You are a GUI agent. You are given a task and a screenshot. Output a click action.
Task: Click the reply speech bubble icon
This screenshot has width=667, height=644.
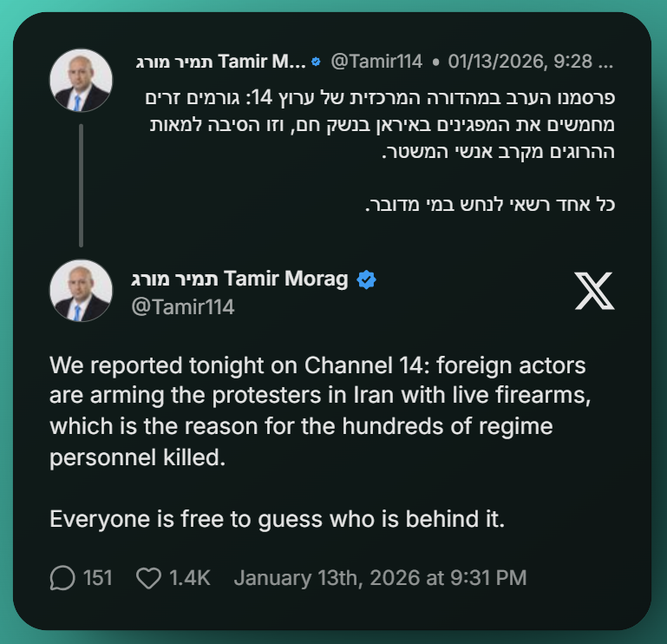[62, 577]
